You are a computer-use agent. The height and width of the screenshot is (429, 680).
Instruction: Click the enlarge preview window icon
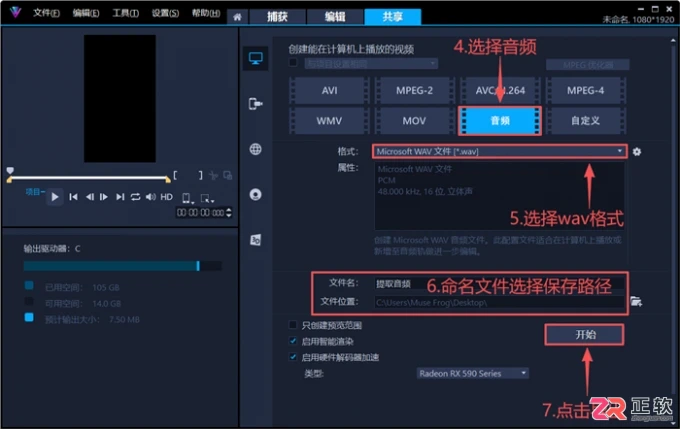(x=228, y=176)
